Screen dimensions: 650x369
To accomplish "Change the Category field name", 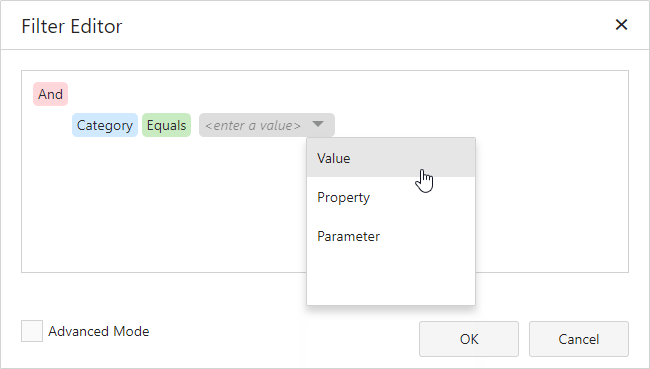I will 104,125.
